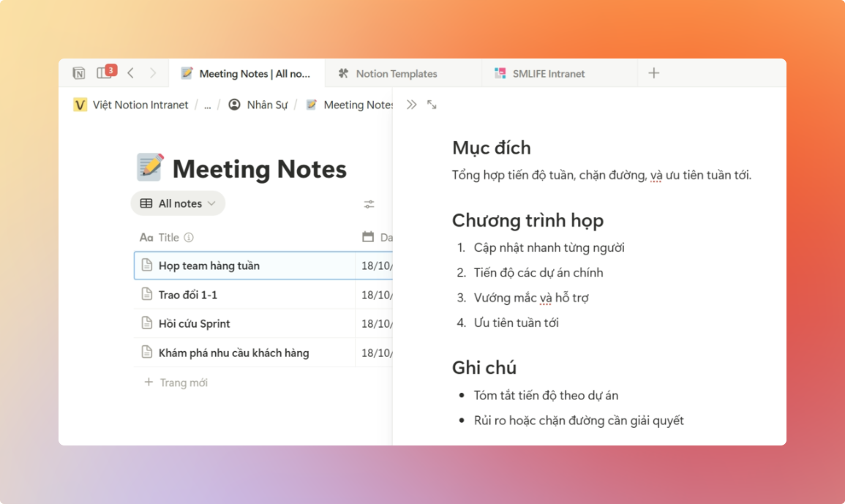Open the database filter settings icon

(x=369, y=204)
